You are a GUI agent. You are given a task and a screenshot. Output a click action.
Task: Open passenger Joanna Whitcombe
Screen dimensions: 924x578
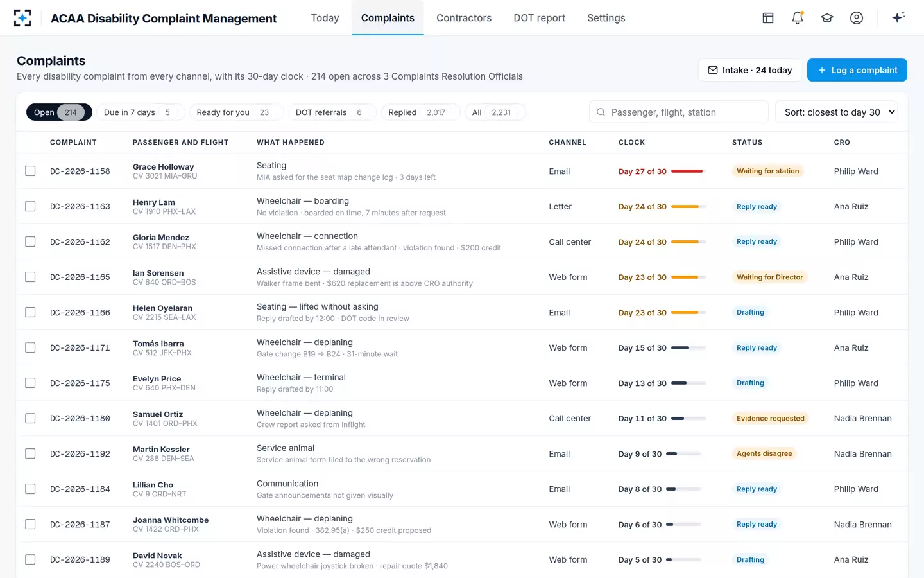click(171, 520)
